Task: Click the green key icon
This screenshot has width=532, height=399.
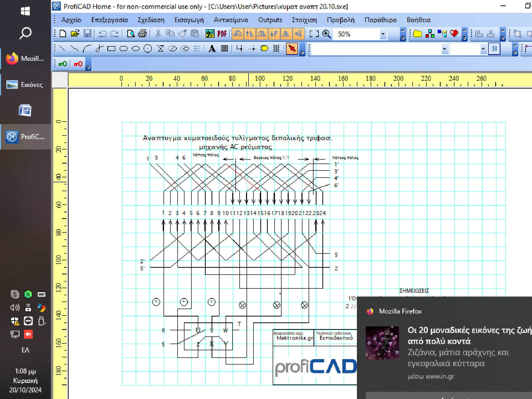Action: tap(63, 64)
